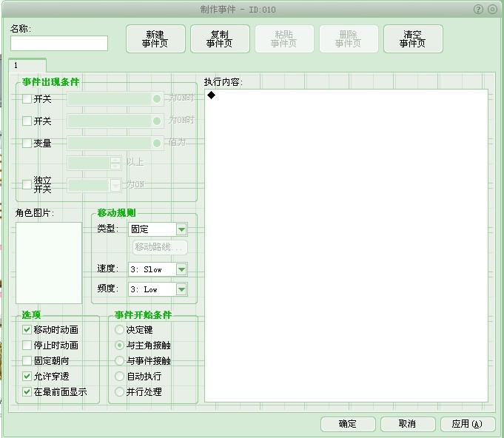This screenshot has width=504, height=438.
Task: Click the variable value spinner arrows
Action: [115, 164]
